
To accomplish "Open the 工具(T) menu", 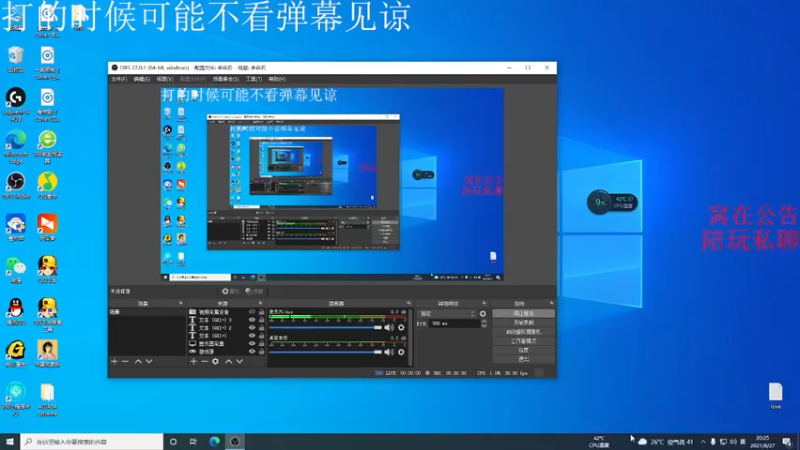I will [x=254, y=79].
